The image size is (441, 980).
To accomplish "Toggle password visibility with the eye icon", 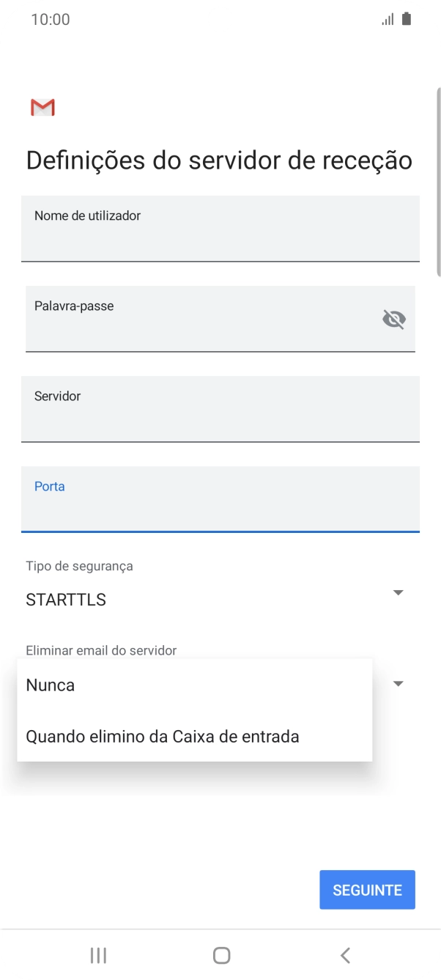I will [394, 319].
